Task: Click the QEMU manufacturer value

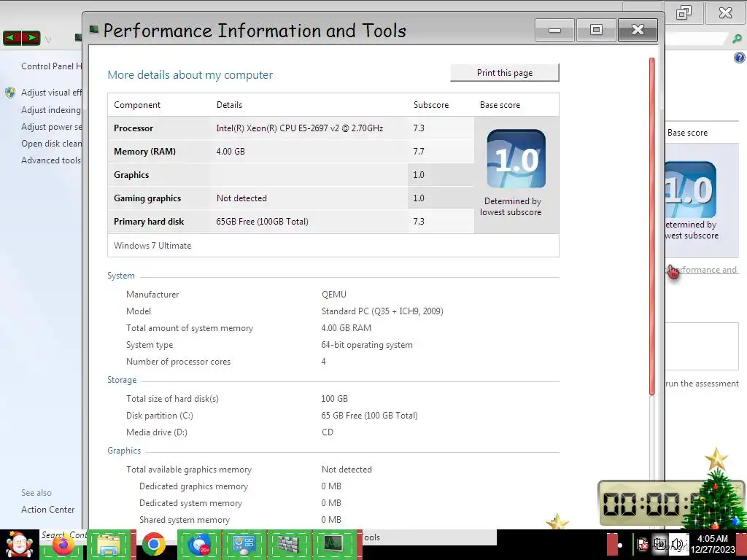Action: [x=333, y=295]
